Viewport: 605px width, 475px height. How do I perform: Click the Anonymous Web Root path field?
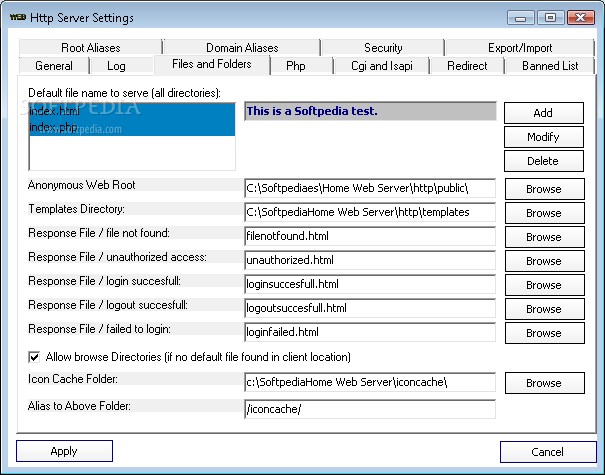[x=370, y=188]
